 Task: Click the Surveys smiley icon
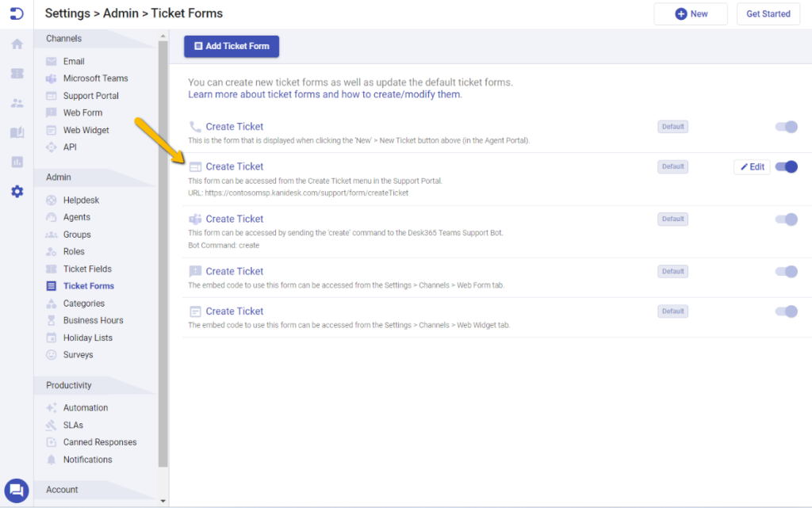coord(52,355)
